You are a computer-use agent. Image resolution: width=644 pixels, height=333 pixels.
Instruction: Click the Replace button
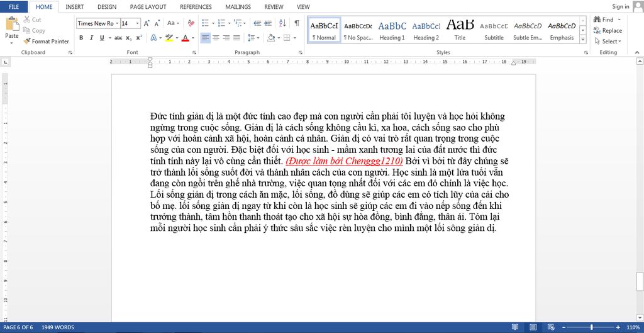click(608, 30)
